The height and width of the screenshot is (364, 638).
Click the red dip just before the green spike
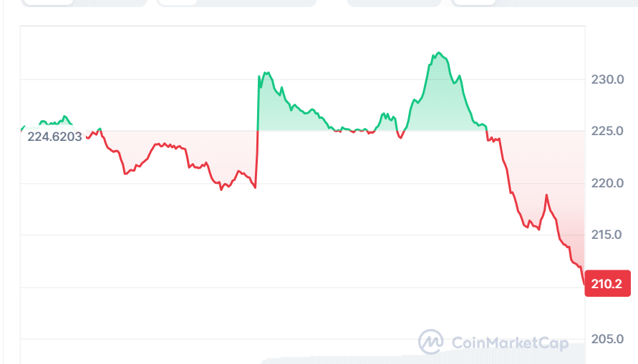pyautogui.click(x=255, y=187)
